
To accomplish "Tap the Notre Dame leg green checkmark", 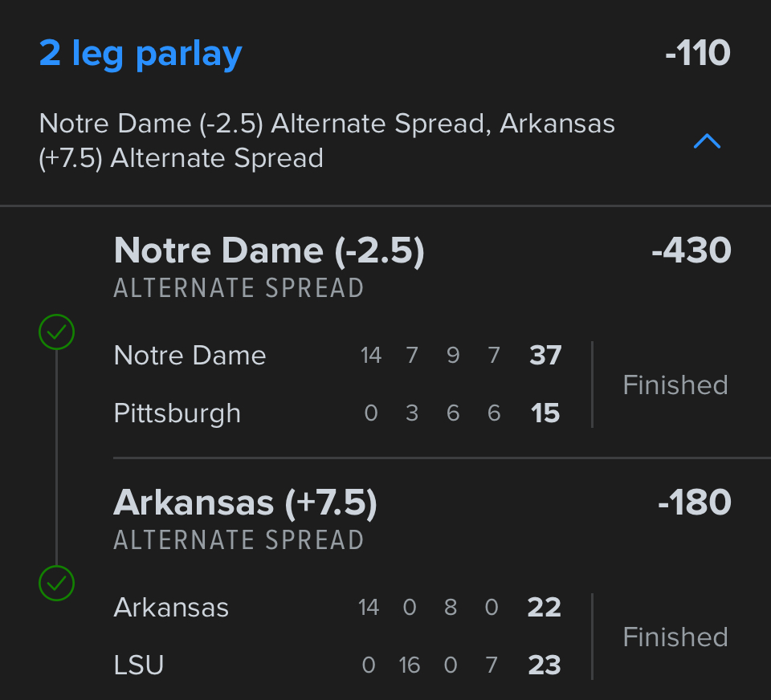I will click(56, 332).
